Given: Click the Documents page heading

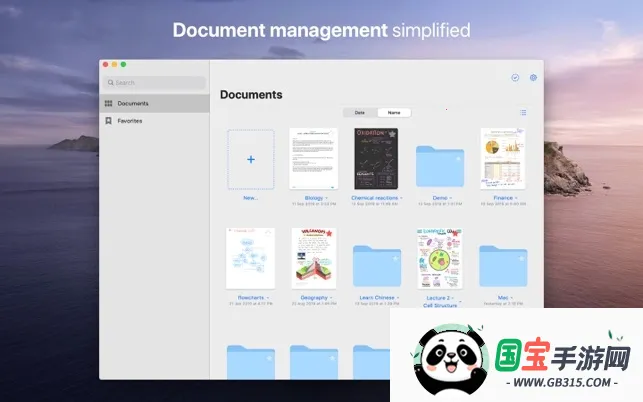Looking at the screenshot, I should pyautogui.click(x=251, y=95).
